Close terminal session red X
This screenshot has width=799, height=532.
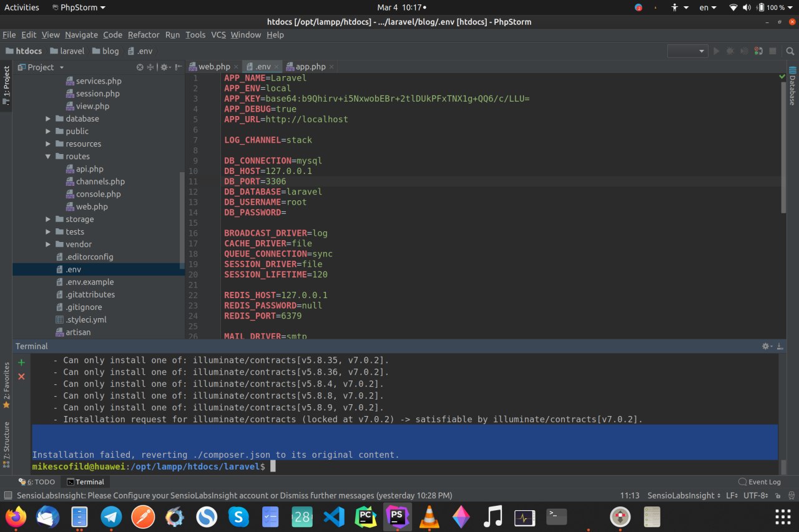coord(21,376)
